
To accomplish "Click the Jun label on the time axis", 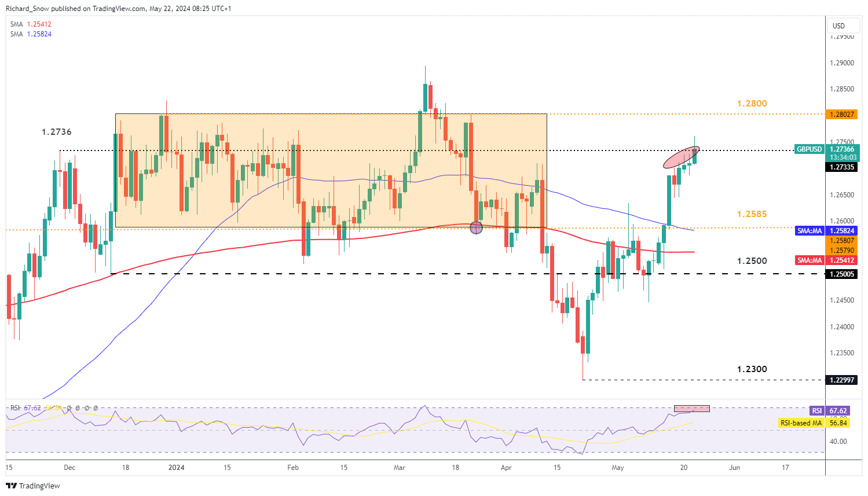I will click(x=734, y=468).
